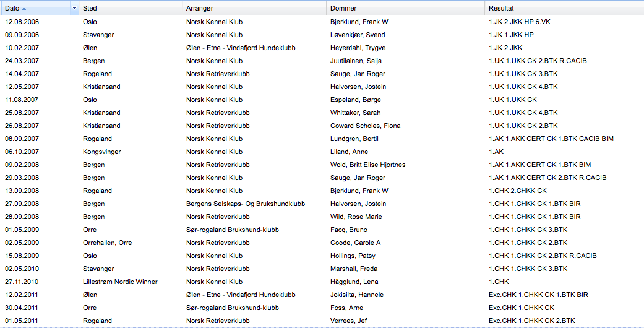Select the date 13.09.2008
The image size is (644, 328).
click(x=22, y=191)
